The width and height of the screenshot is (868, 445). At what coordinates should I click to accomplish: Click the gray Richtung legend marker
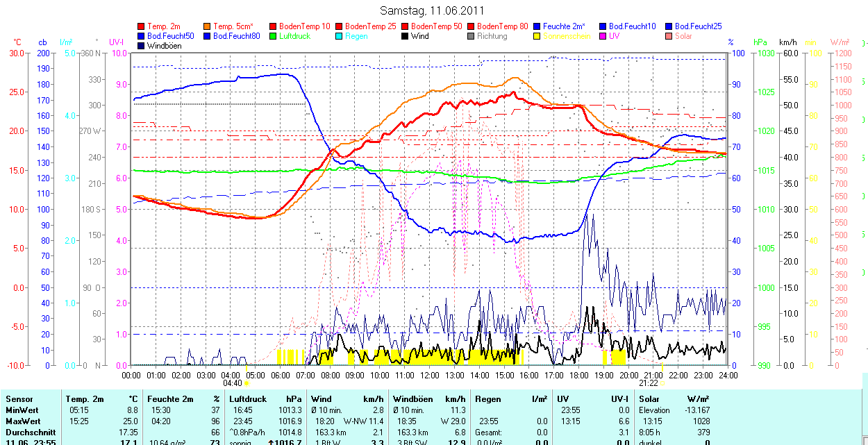[471, 36]
